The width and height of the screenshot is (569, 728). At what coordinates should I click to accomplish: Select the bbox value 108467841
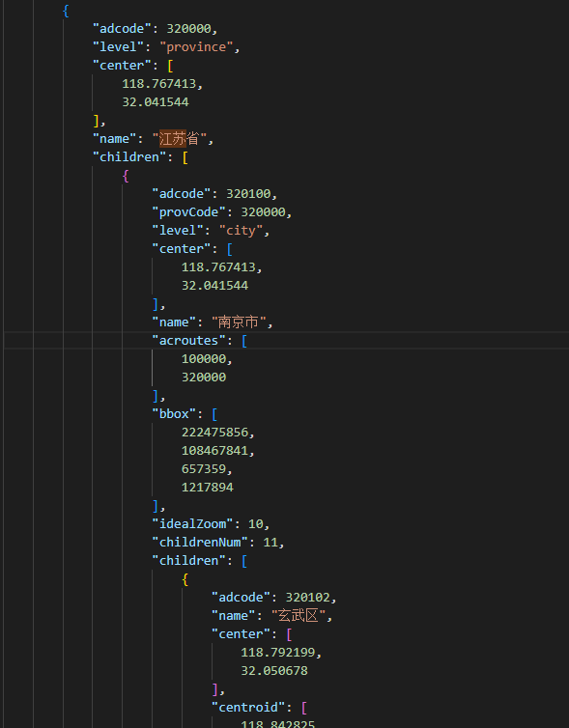[214, 450]
